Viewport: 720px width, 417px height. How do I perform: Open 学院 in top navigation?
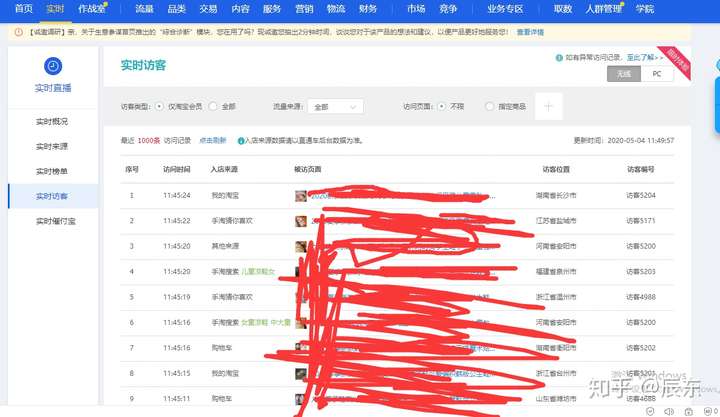[645, 9]
